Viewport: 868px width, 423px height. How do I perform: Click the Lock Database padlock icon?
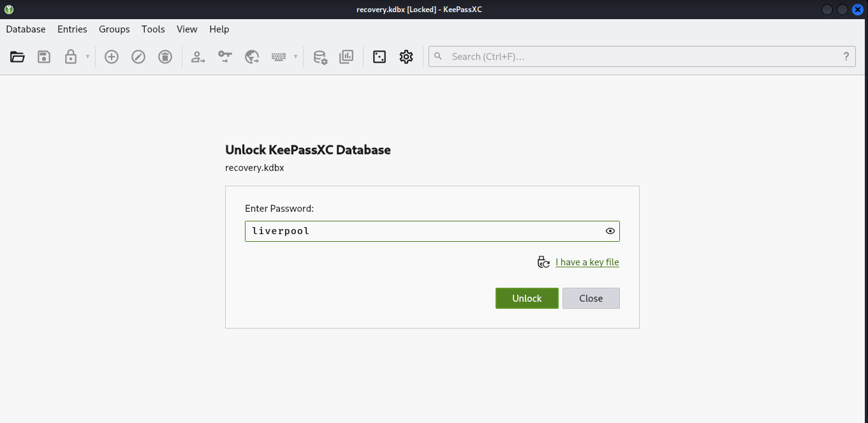[70, 57]
